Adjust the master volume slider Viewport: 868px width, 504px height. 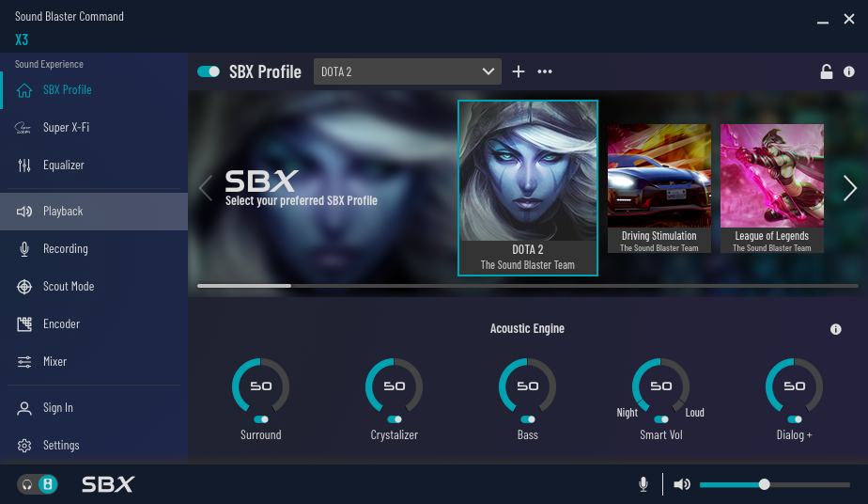[774, 484]
